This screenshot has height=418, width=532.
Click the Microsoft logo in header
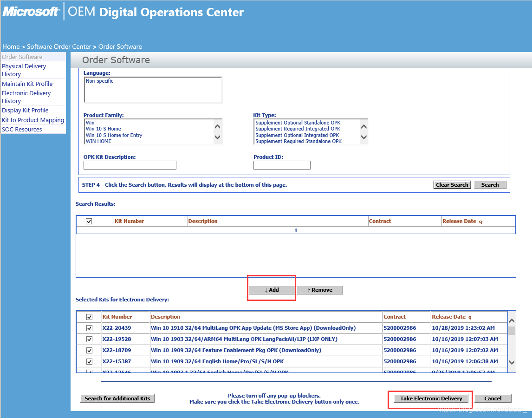(31, 12)
